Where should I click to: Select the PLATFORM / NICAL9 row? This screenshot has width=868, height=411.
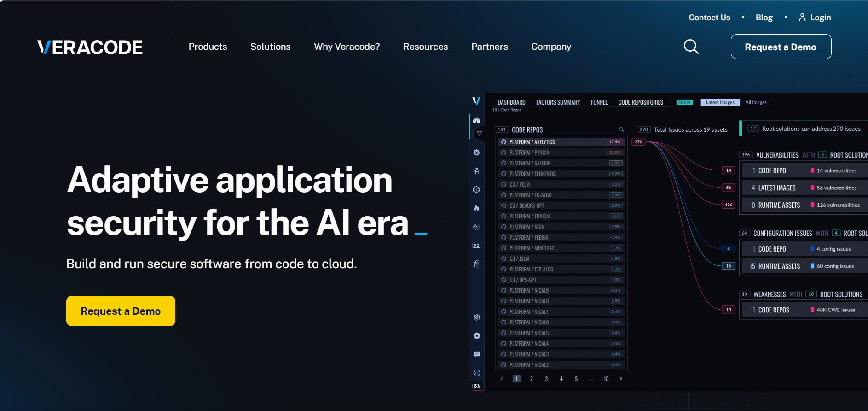point(561,290)
